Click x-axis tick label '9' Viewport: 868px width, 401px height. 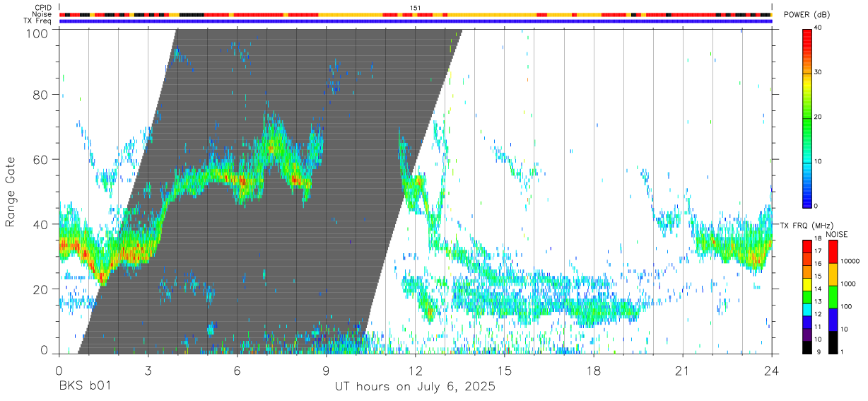coord(326,370)
